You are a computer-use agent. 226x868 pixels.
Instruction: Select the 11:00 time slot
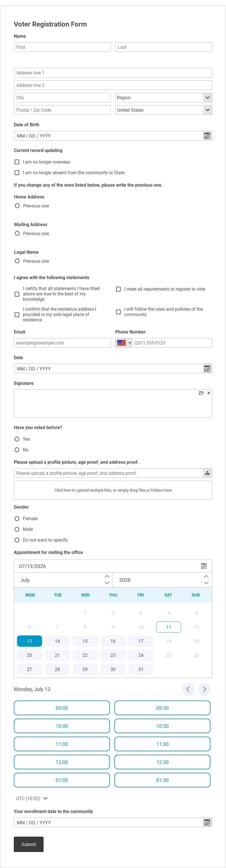[x=62, y=744]
